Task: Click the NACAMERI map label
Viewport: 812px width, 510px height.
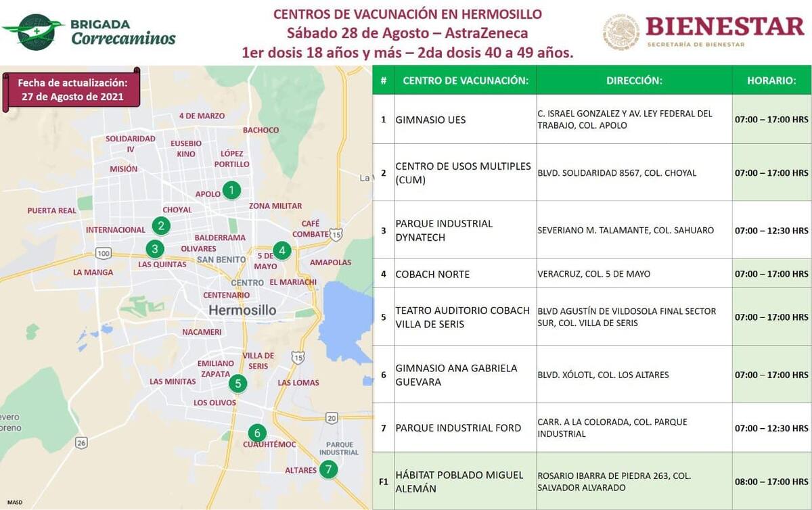Action: click(202, 331)
